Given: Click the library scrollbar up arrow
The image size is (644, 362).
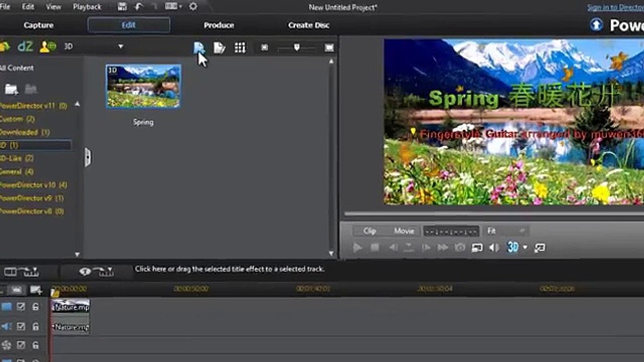Looking at the screenshot, I should 331,62.
